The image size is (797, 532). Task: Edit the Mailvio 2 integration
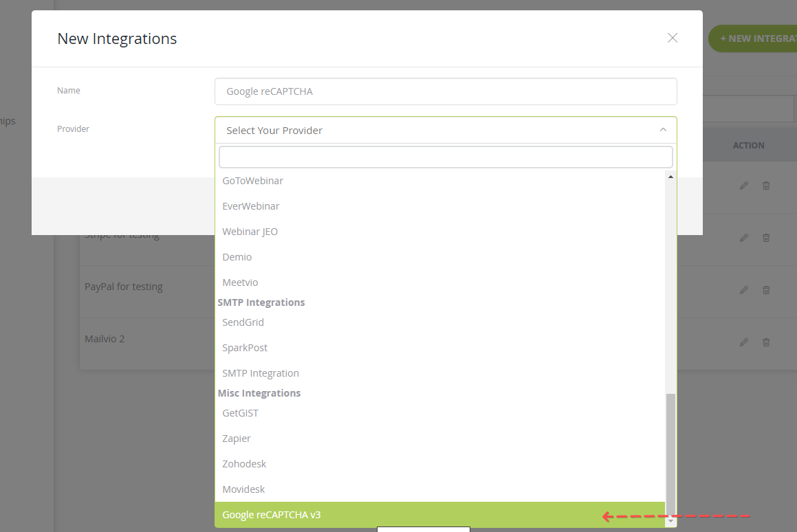[x=744, y=342]
